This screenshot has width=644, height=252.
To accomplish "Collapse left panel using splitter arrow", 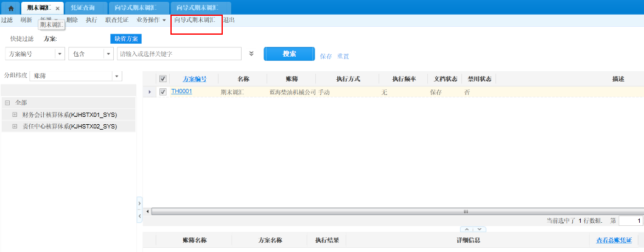I will click(x=139, y=202).
